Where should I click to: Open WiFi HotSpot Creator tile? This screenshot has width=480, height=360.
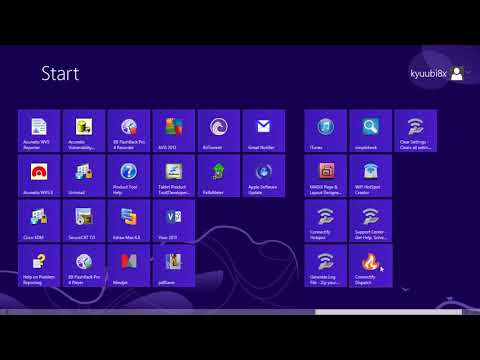pyautogui.click(x=370, y=176)
